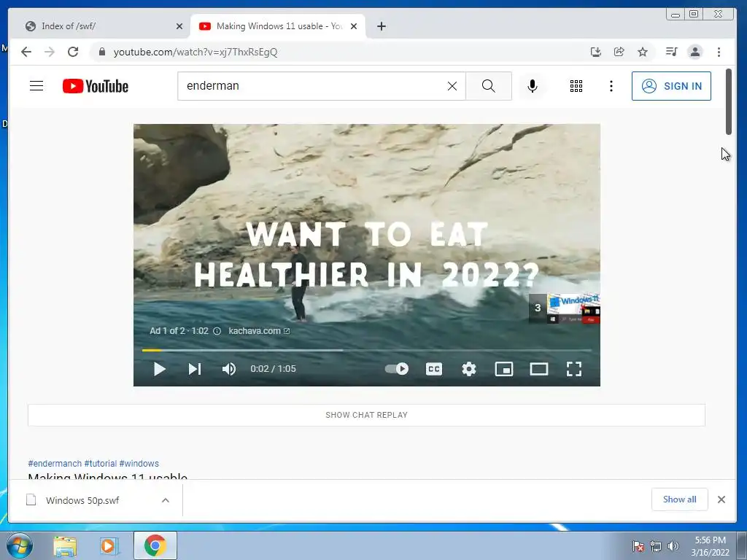Click the Chrome taskbar button

pos(155,545)
